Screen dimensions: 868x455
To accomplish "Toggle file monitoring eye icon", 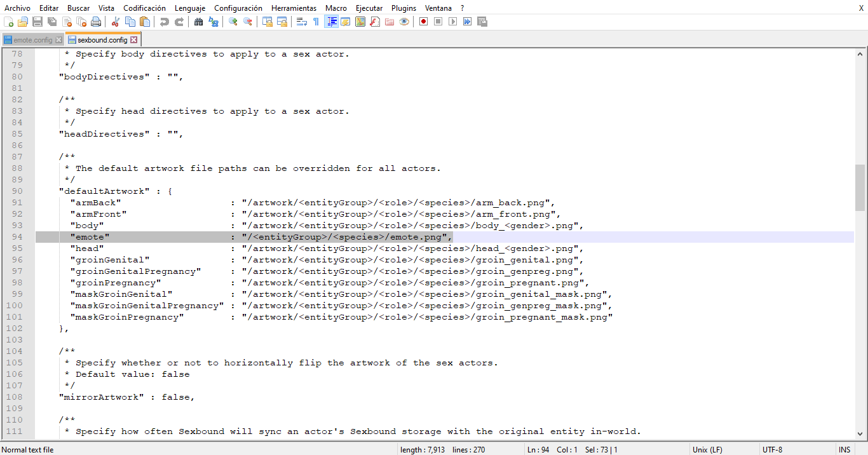I will click(x=404, y=22).
